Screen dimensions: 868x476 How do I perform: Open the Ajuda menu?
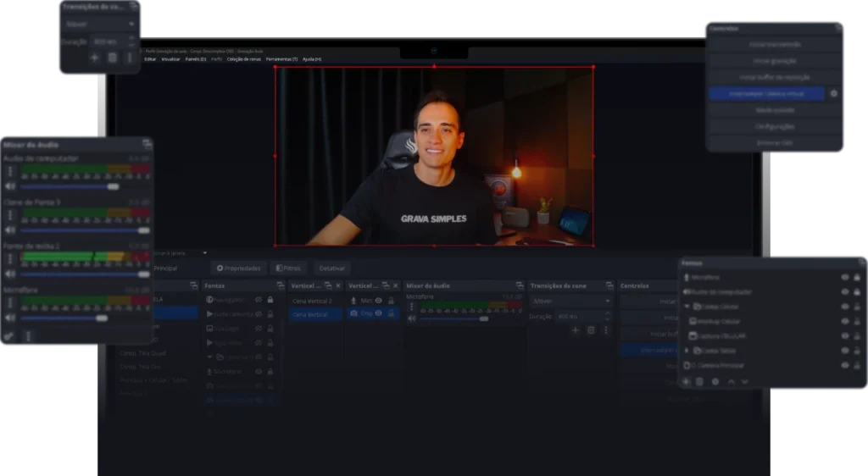coord(312,59)
